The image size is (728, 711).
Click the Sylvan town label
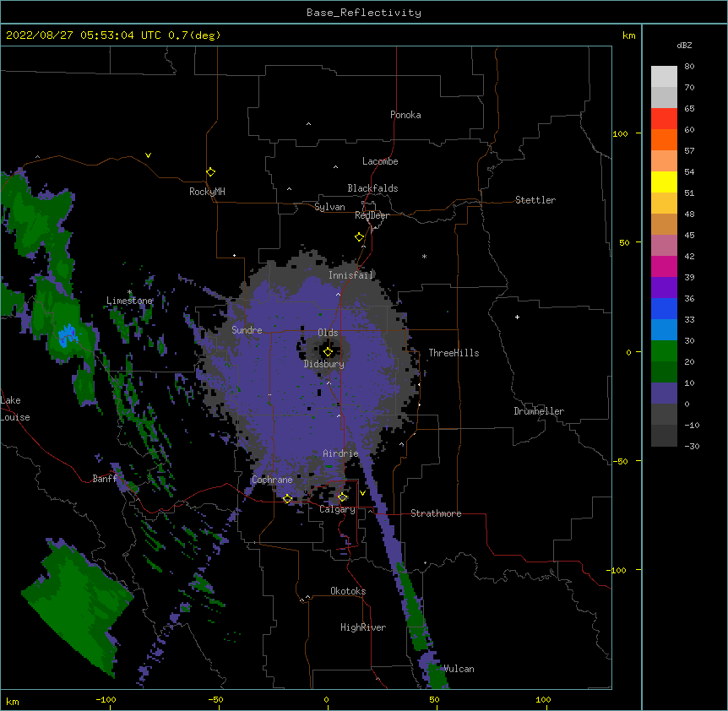point(329,207)
